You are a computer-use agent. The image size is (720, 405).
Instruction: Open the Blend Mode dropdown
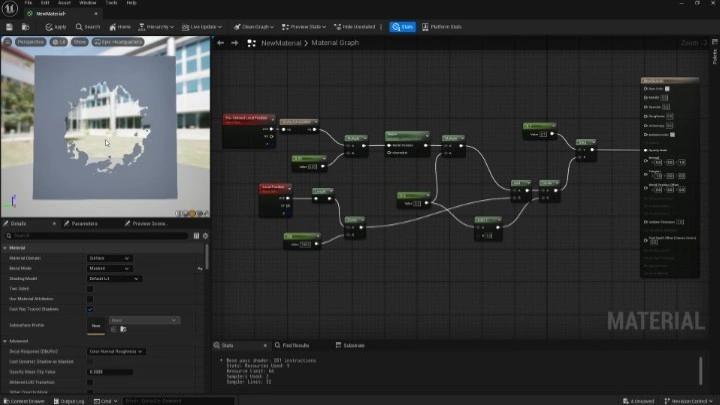click(112, 268)
